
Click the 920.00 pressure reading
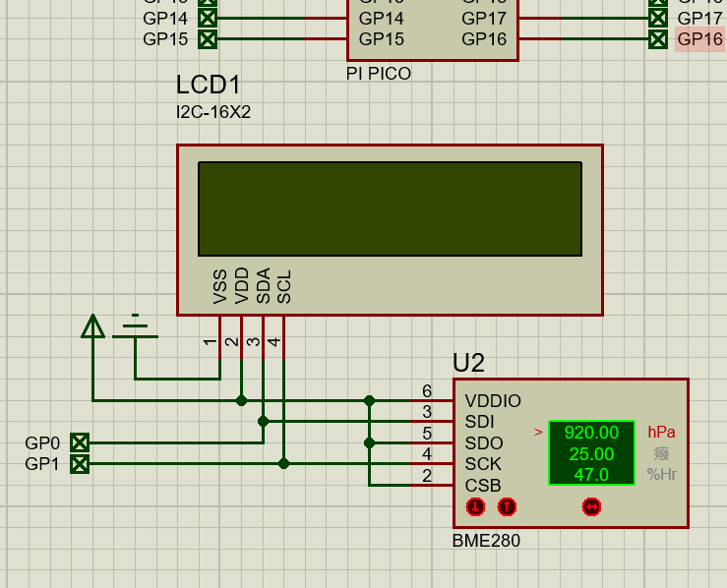(591, 433)
